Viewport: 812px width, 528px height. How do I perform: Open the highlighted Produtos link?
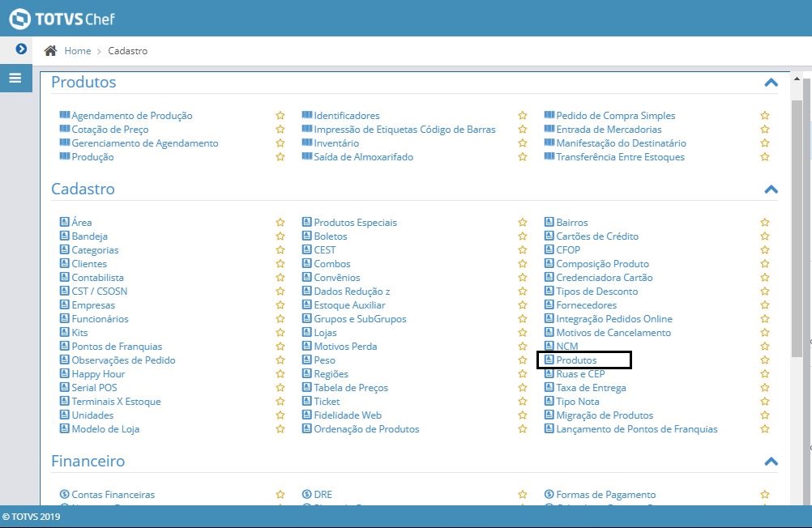pyautogui.click(x=576, y=360)
